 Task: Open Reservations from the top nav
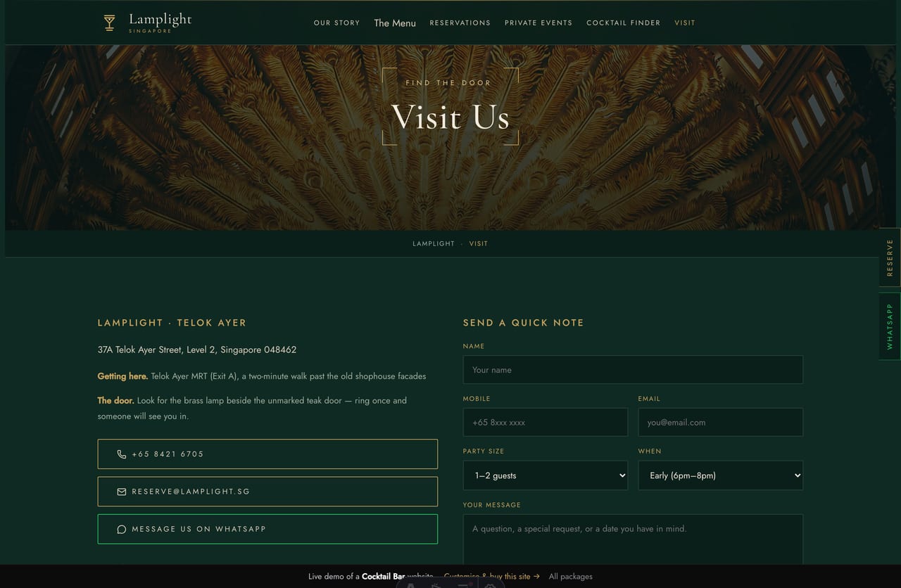(x=460, y=23)
